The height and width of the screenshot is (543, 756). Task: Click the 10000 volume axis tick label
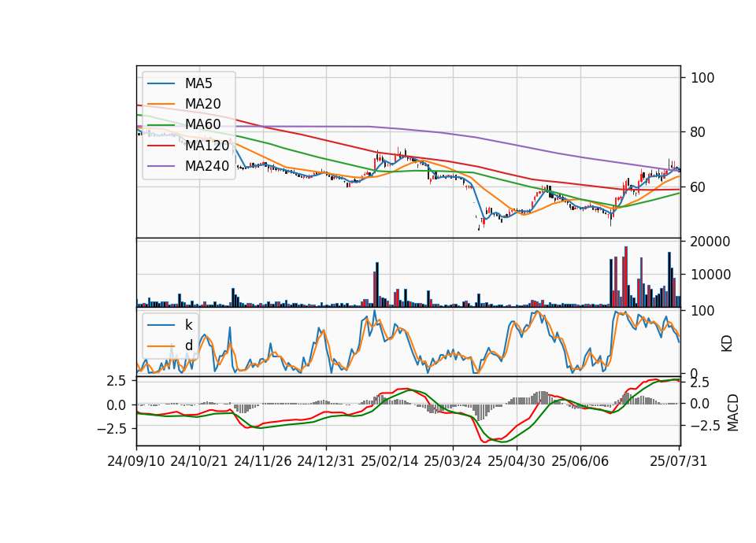(x=710, y=275)
